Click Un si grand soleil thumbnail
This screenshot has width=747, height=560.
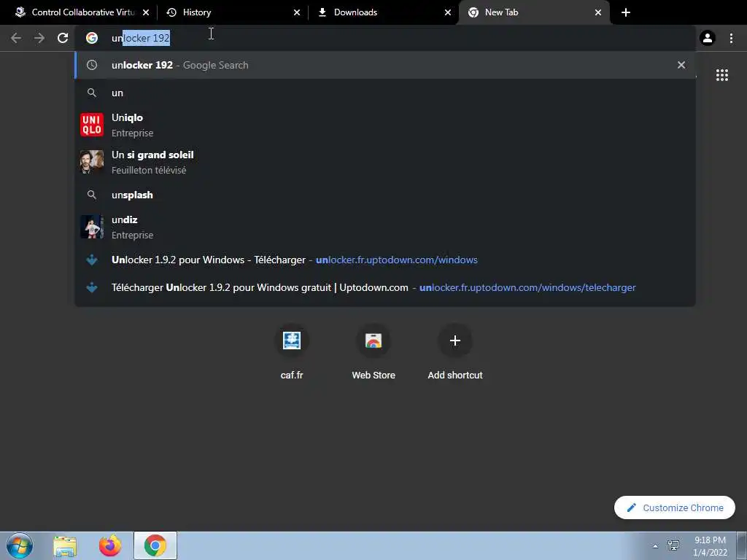pyautogui.click(x=92, y=162)
